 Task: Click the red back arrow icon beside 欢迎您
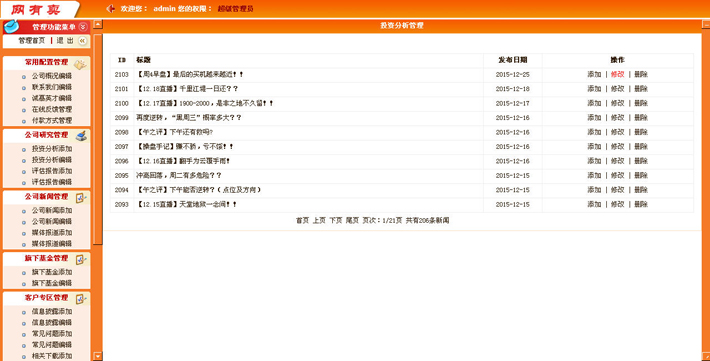[110, 9]
